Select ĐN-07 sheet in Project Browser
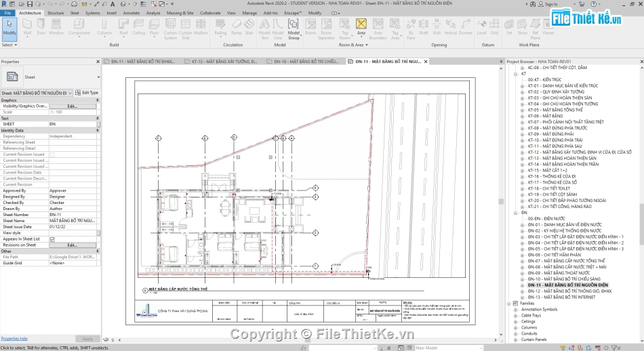Screen dimensions: 644x351 [566, 261]
